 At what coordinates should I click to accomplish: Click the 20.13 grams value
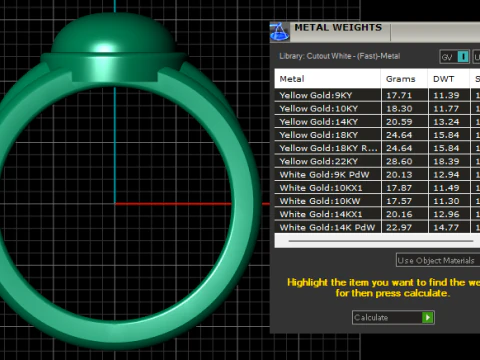(399, 175)
